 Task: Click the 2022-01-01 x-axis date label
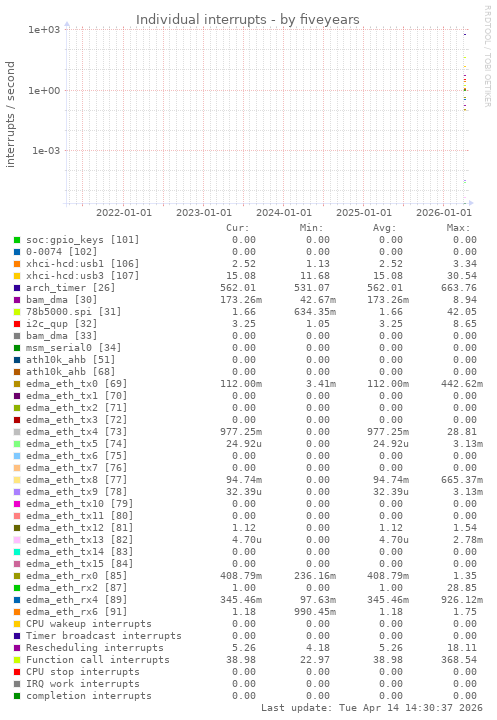(124, 213)
